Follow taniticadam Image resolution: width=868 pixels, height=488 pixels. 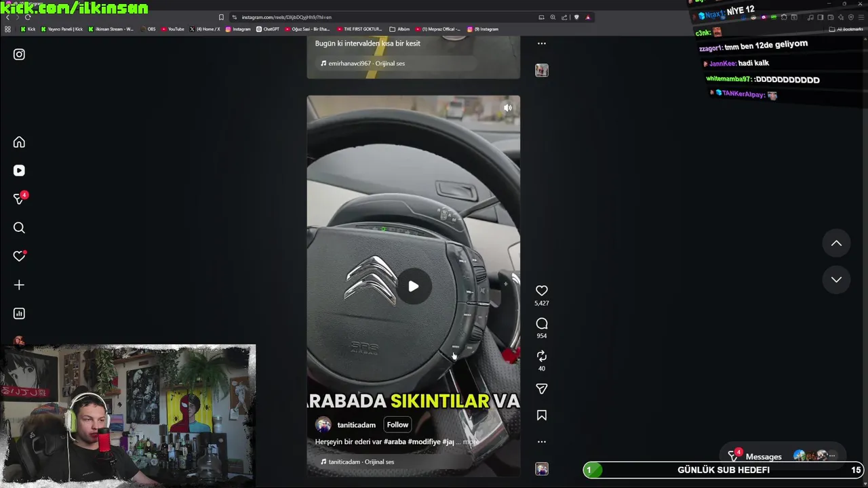pos(397,425)
